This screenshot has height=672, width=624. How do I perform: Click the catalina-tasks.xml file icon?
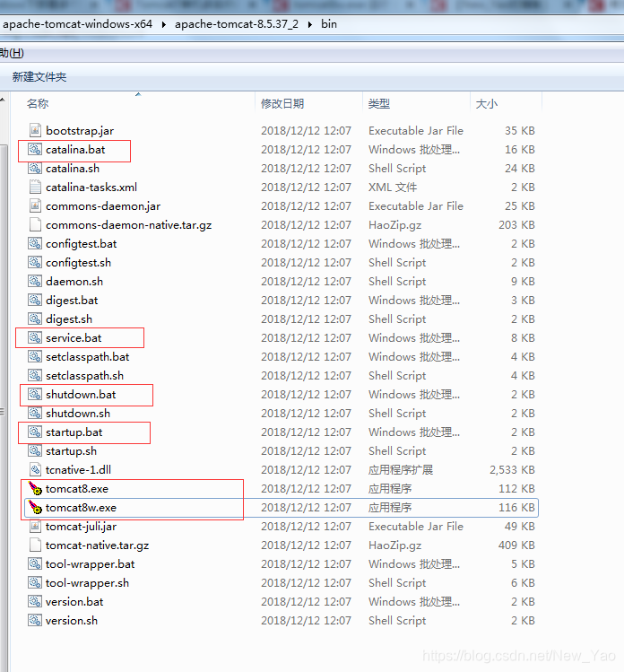coord(35,187)
